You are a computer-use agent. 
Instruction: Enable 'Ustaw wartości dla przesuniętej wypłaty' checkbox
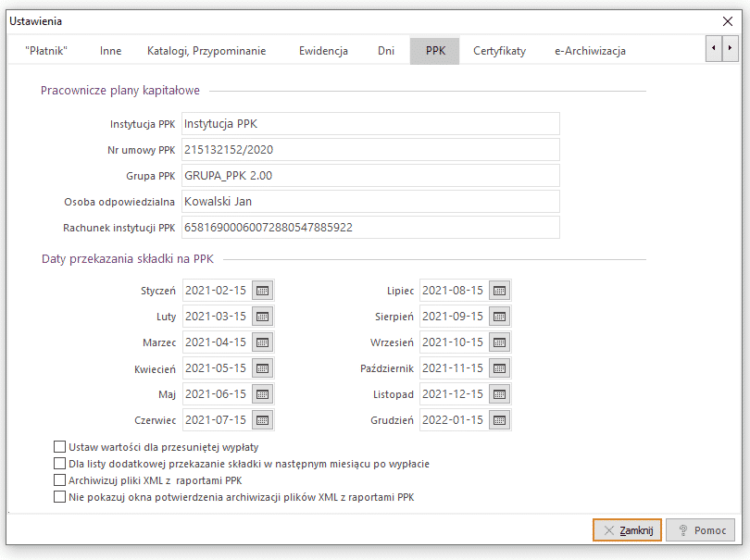pyautogui.click(x=59, y=447)
